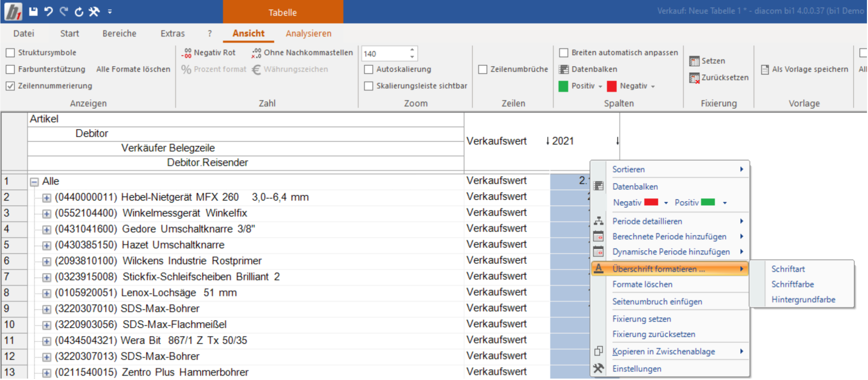Click the Negativ Rot number format icon
Viewport: 868px width, 380px height.
coord(187,53)
